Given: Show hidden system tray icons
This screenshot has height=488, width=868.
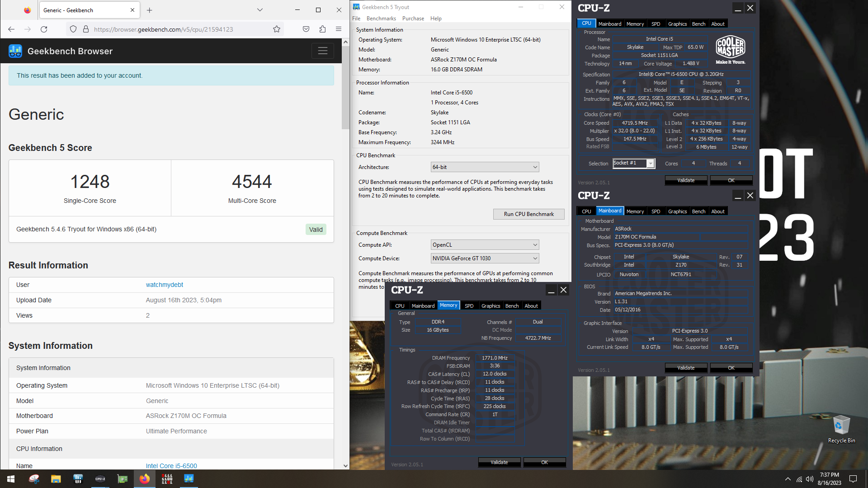Looking at the screenshot, I should [x=788, y=479].
